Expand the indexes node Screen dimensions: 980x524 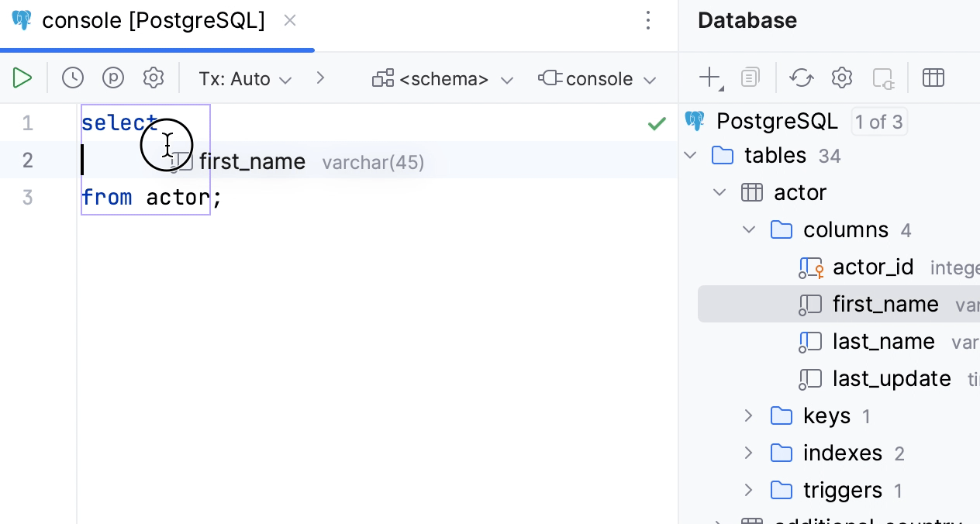[747, 453]
